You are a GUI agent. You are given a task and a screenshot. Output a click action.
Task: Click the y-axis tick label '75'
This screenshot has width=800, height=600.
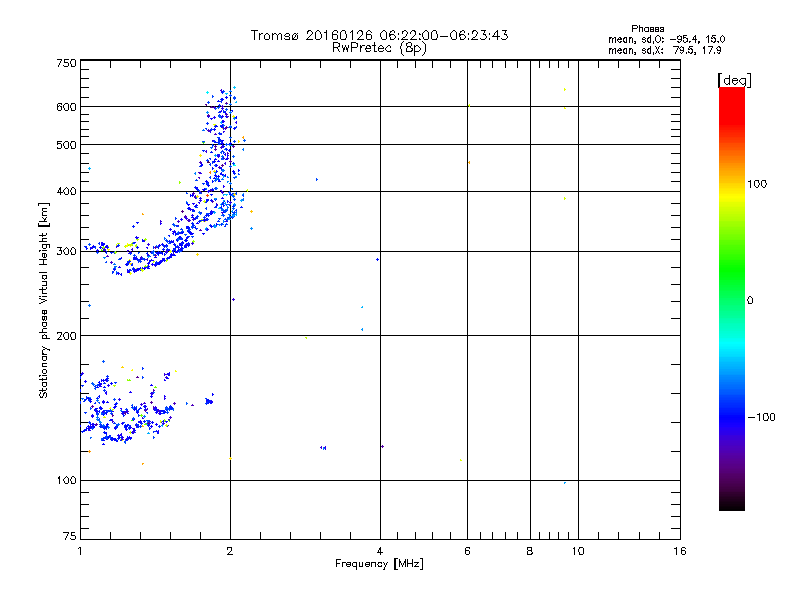70,536
